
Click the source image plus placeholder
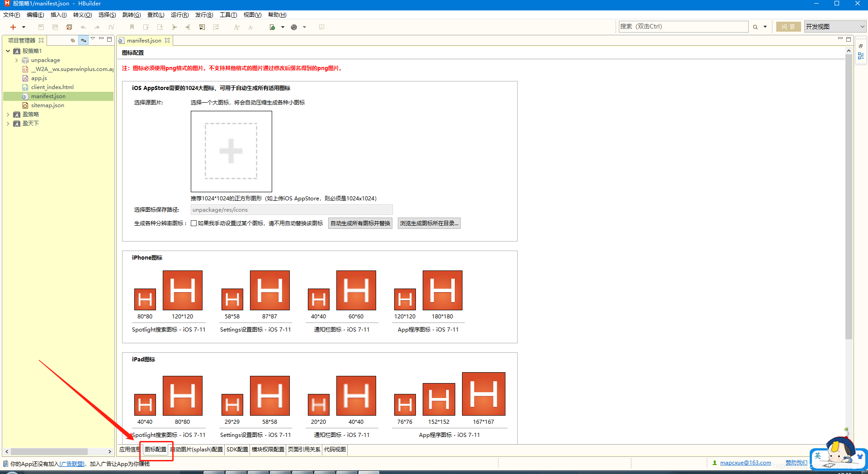click(231, 152)
